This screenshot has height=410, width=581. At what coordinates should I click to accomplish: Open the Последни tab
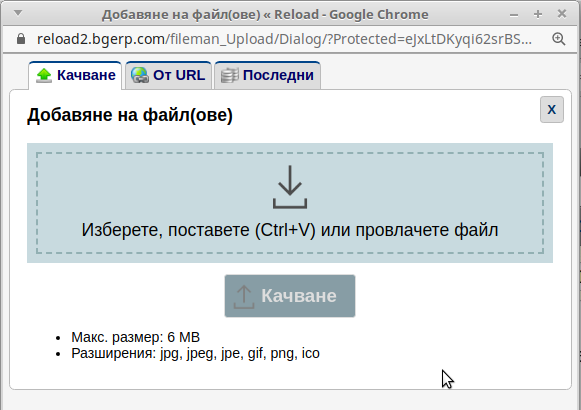coord(268,76)
